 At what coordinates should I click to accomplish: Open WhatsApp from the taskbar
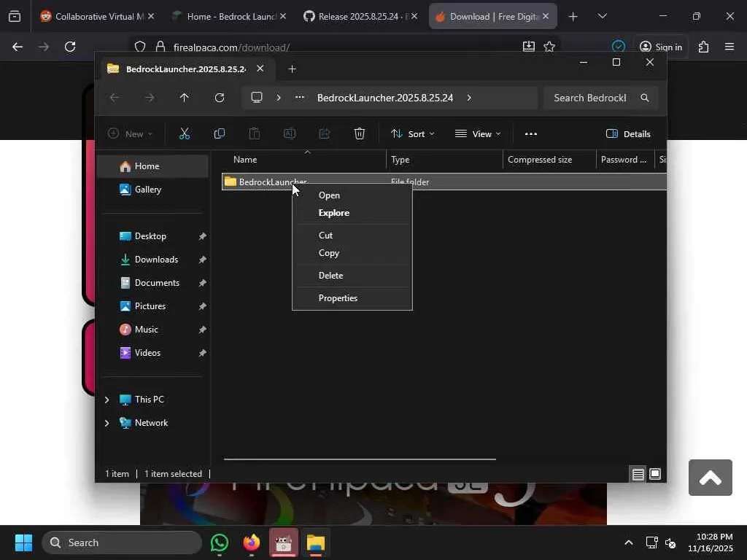(219, 542)
